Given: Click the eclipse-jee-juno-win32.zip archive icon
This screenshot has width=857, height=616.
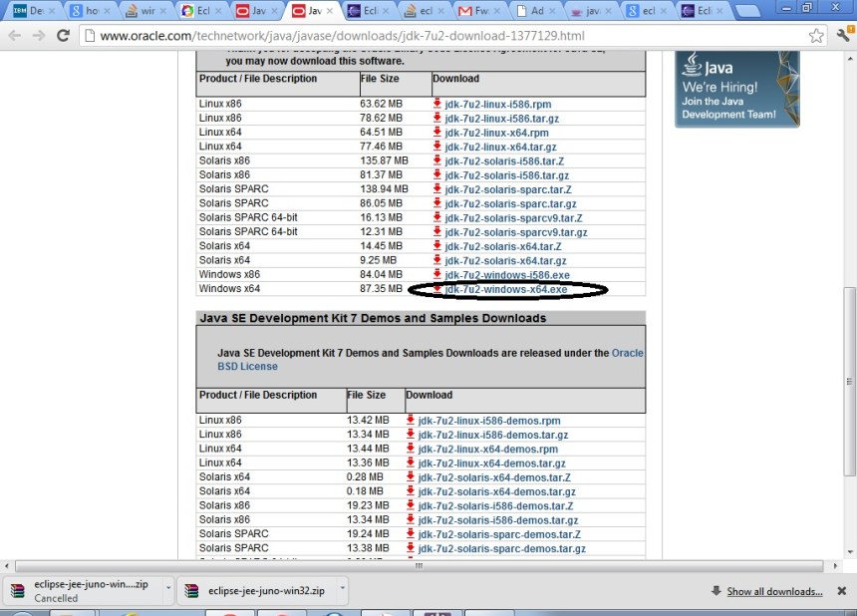Looking at the screenshot, I should tap(191, 591).
